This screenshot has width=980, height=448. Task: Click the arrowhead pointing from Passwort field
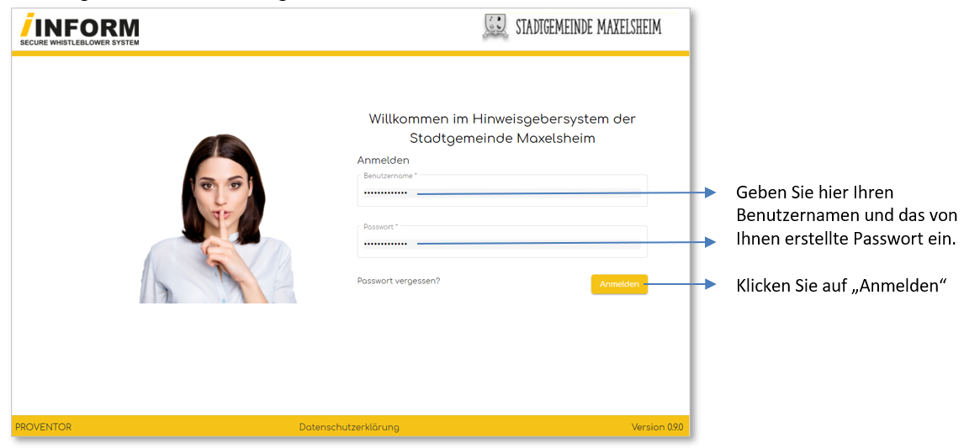click(710, 242)
